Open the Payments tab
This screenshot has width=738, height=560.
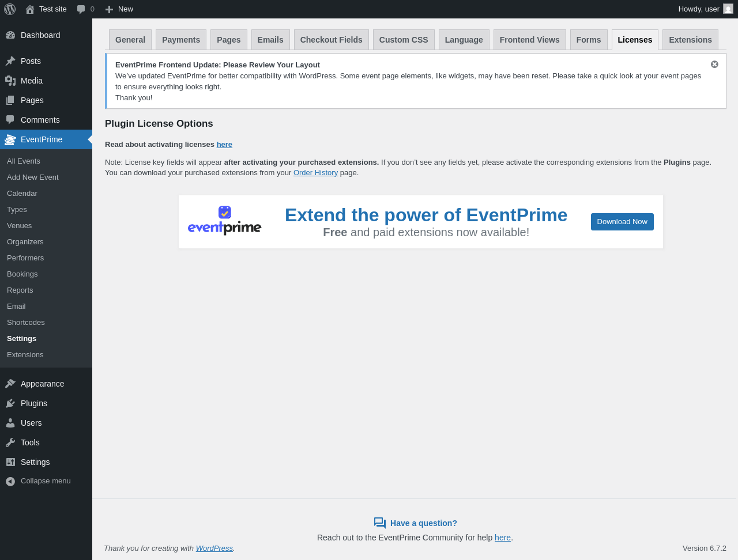click(x=181, y=40)
